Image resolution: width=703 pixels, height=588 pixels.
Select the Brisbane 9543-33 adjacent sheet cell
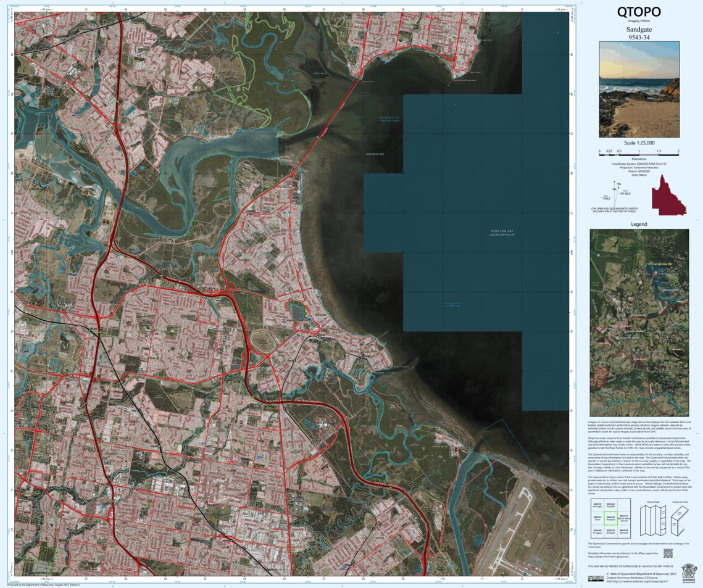[611, 531]
